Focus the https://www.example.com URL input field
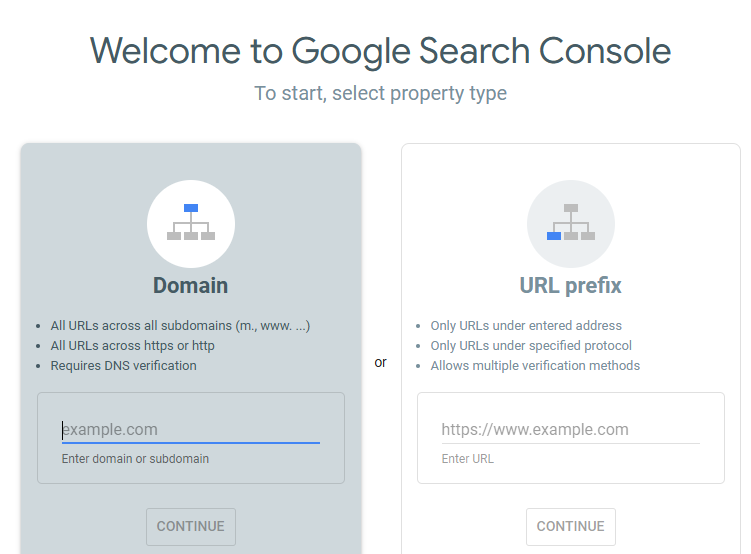The image size is (751, 554). pos(570,430)
